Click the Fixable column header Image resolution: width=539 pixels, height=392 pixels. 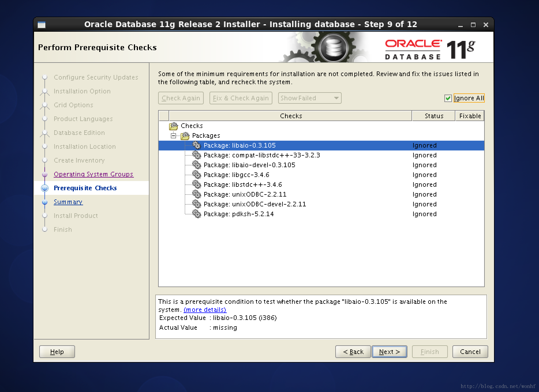tap(470, 116)
